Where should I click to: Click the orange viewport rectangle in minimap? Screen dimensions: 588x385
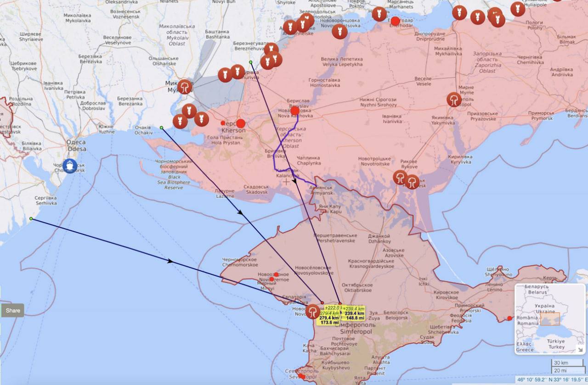pos(550,319)
